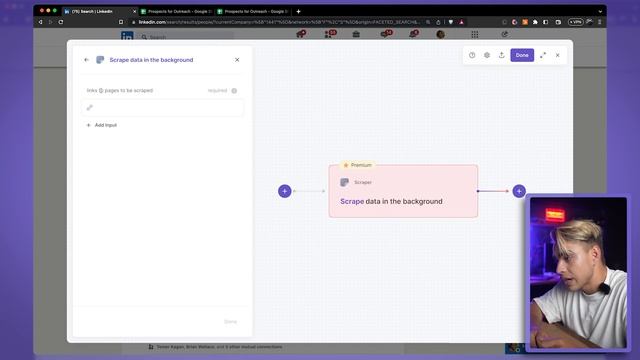This screenshot has width=640, height=360.
Task: Click the share/export icon in toolbar
Action: point(502,55)
